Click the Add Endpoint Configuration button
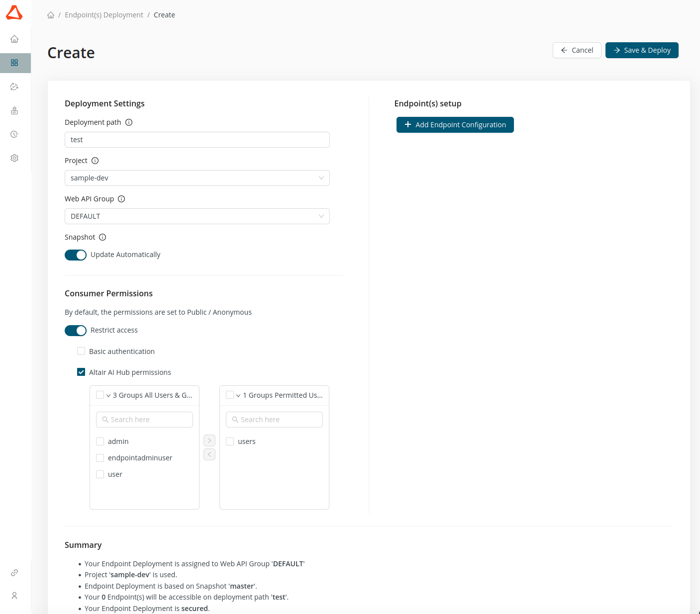 click(455, 124)
